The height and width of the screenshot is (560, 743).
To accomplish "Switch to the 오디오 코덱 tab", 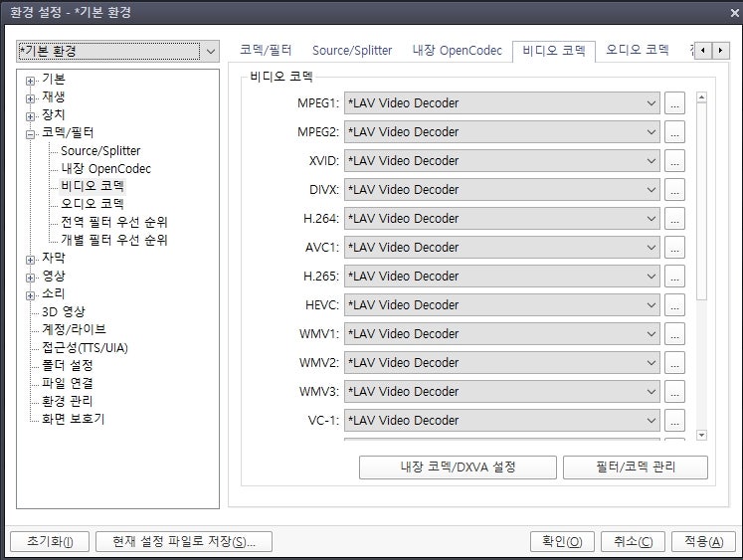I will [638, 50].
